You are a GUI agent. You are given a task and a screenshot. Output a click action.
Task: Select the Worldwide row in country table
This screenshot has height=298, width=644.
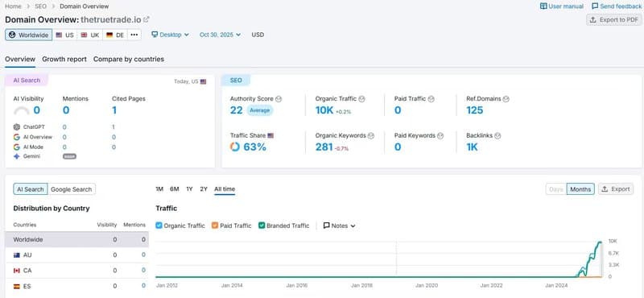point(76,240)
